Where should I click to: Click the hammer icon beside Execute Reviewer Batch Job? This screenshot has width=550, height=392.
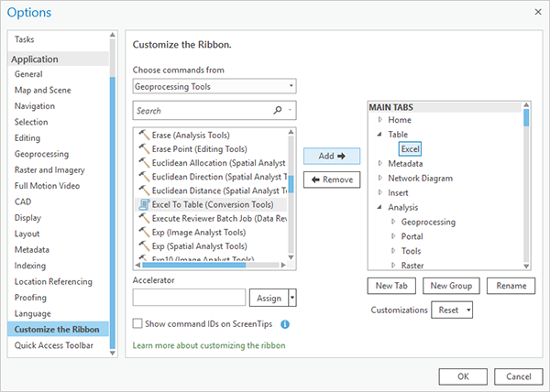click(143, 218)
